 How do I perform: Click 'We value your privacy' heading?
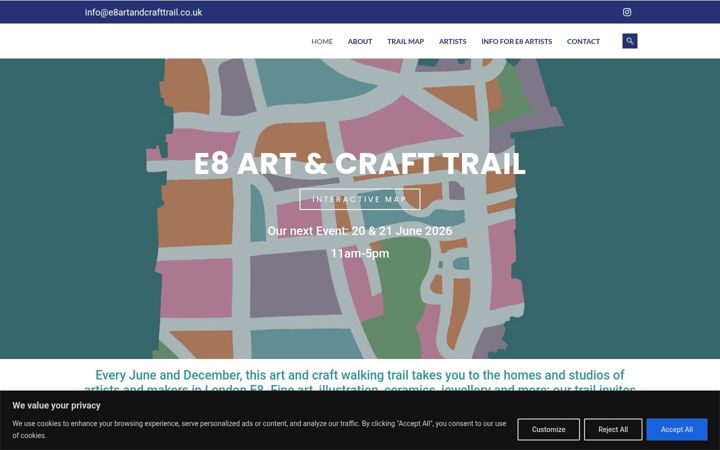click(56, 405)
